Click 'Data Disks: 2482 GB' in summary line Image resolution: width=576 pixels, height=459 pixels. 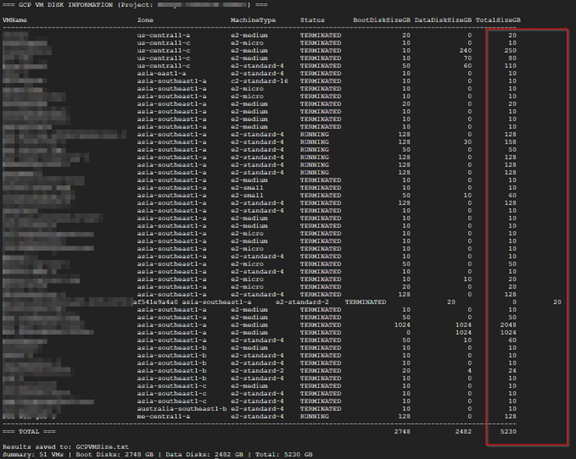pyautogui.click(x=204, y=455)
